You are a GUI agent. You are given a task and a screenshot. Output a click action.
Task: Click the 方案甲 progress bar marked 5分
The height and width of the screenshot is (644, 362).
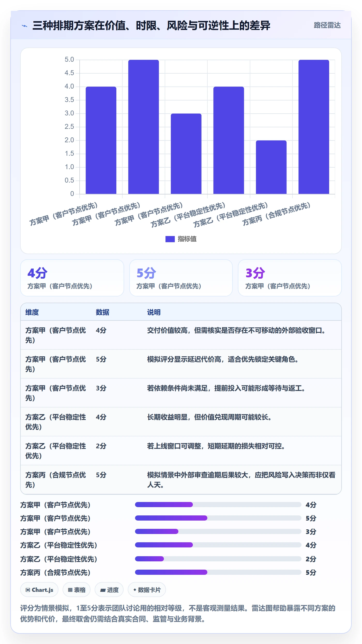pyautogui.click(x=218, y=518)
